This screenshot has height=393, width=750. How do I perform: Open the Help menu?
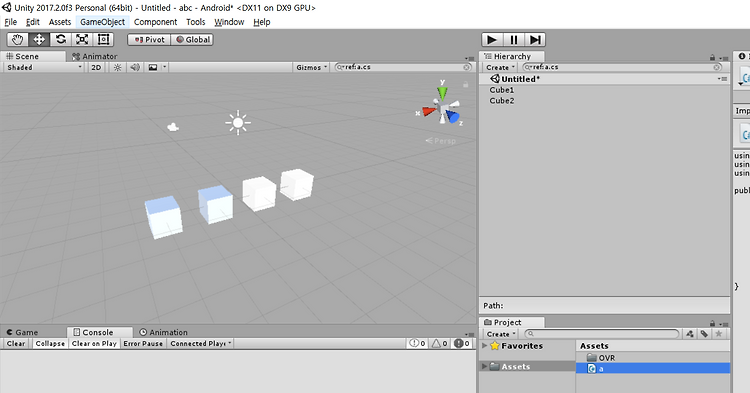tap(262, 22)
